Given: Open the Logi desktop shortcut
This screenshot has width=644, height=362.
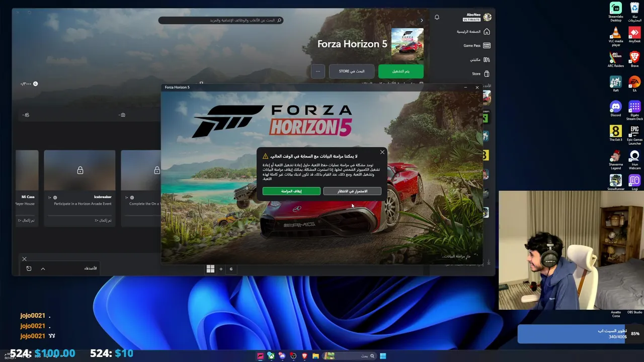Looking at the screenshot, I should 634,183.
